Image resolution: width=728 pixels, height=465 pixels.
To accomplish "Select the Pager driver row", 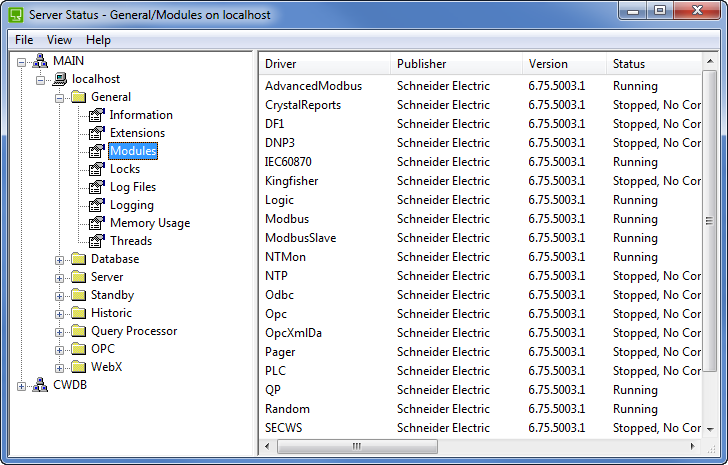I will [480, 352].
